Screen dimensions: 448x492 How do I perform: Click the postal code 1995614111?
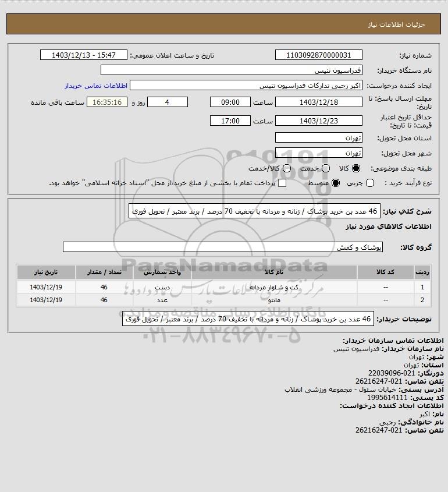point(387,398)
